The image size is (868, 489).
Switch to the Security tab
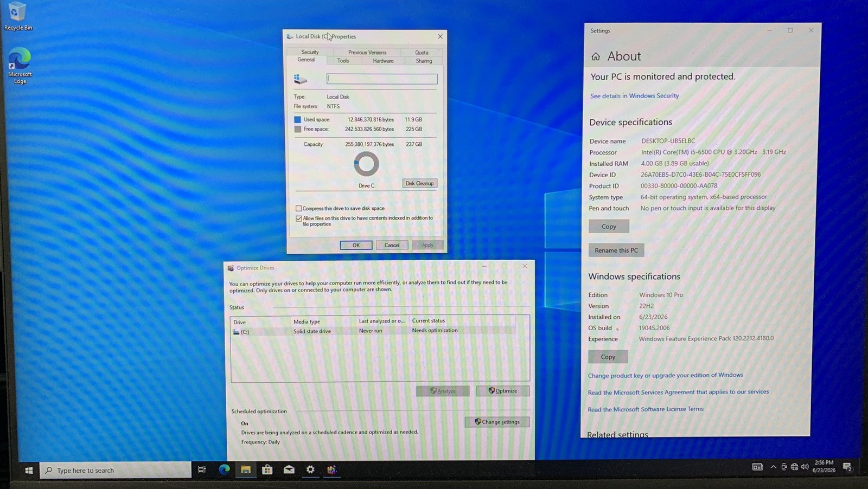[x=310, y=52]
